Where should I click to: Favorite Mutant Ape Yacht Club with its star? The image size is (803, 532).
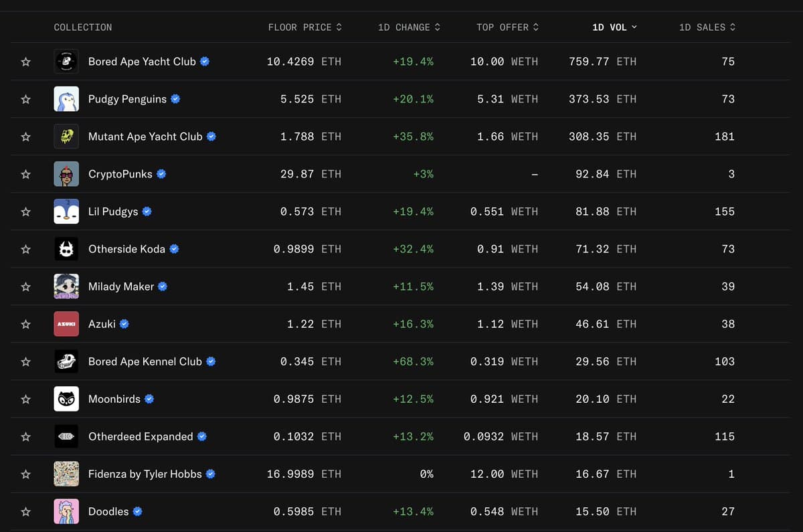[25, 137]
